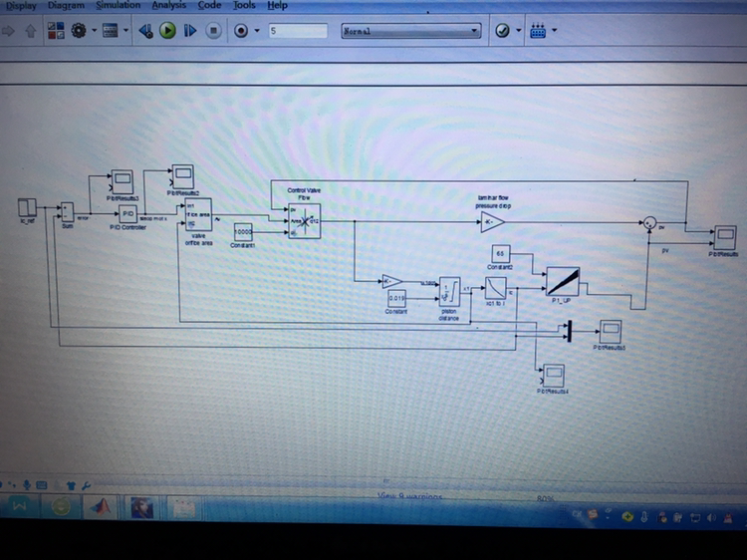
Task: Select the laminar flow pressure drop gain
Action: coord(493,222)
